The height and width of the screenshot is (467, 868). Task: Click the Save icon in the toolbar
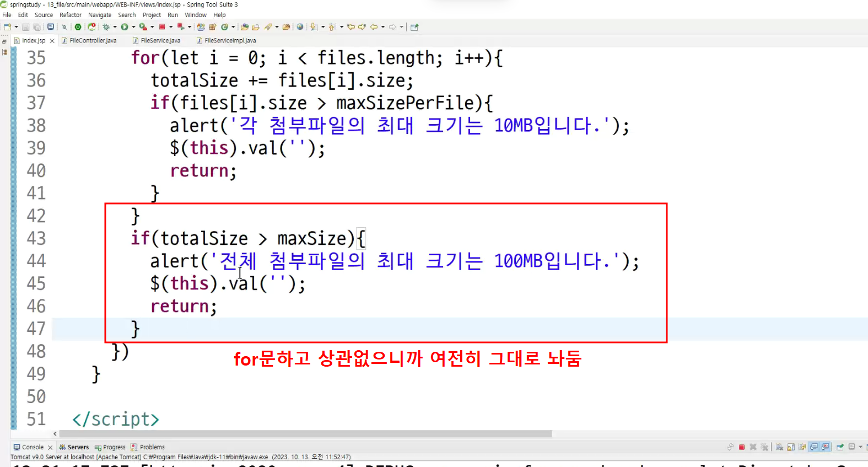(x=25, y=27)
